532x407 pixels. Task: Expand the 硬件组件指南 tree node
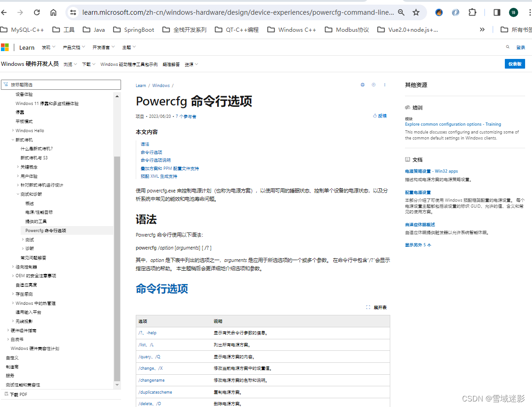8,330
